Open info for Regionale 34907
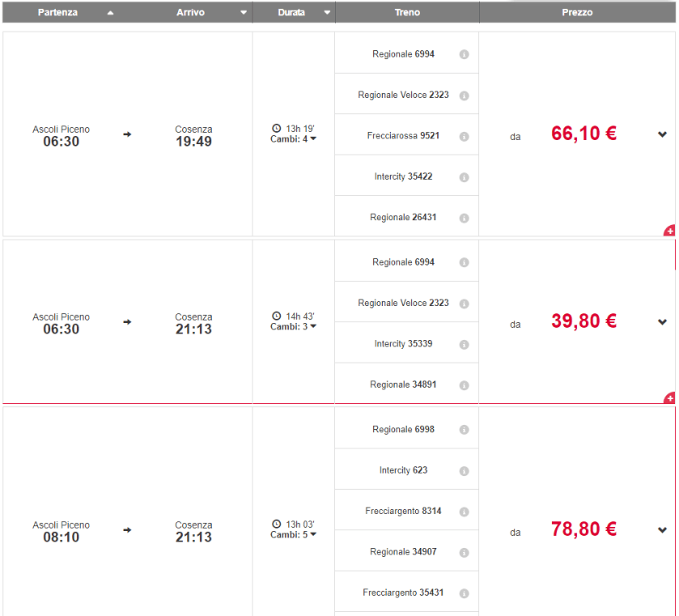Screen dimensions: 679x616 tap(464, 552)
